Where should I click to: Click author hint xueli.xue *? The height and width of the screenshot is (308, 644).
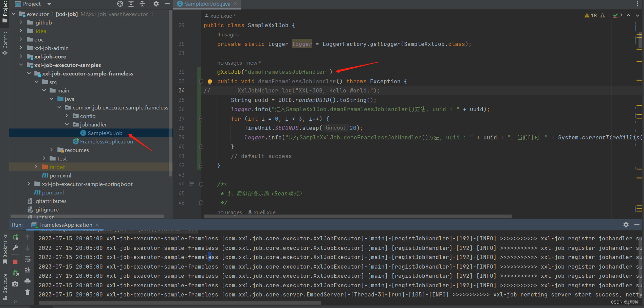pyautogui.click(x=221, y=16)
